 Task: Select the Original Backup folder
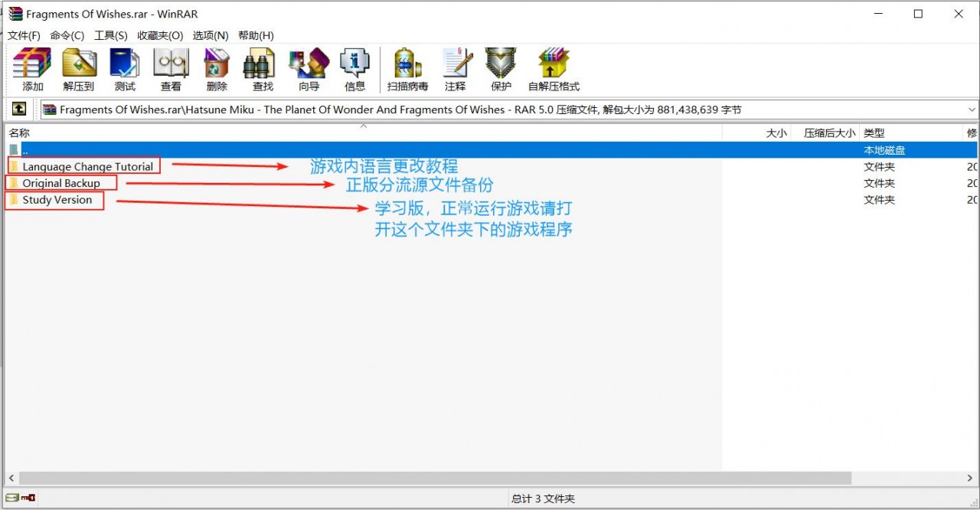[61, 184]
